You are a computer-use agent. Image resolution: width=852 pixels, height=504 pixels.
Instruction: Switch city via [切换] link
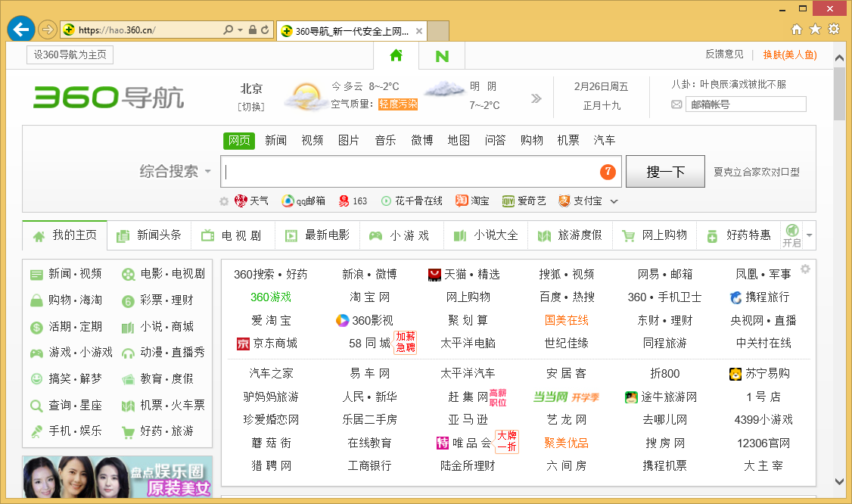251,107
